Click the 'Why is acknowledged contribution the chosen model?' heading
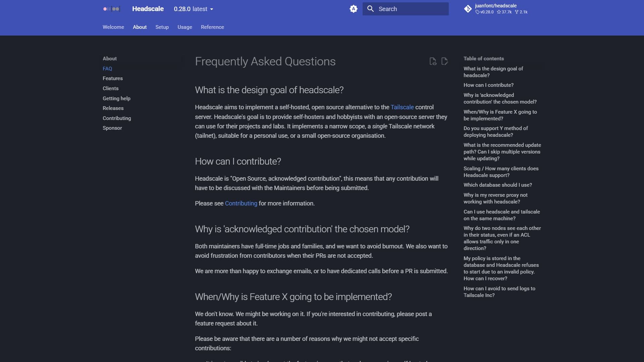The width and height of the screenshot is (644, 362). (302, 229)
